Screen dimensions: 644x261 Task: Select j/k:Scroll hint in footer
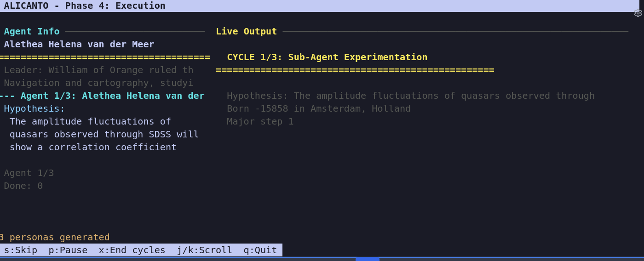205,250
